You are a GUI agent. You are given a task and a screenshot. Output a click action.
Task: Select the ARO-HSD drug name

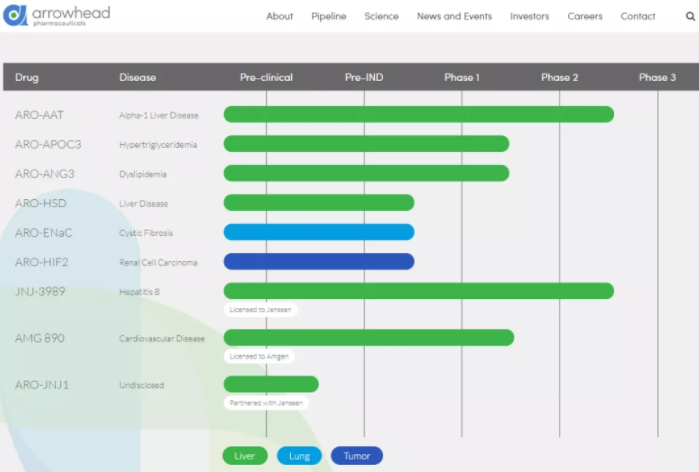41,203
